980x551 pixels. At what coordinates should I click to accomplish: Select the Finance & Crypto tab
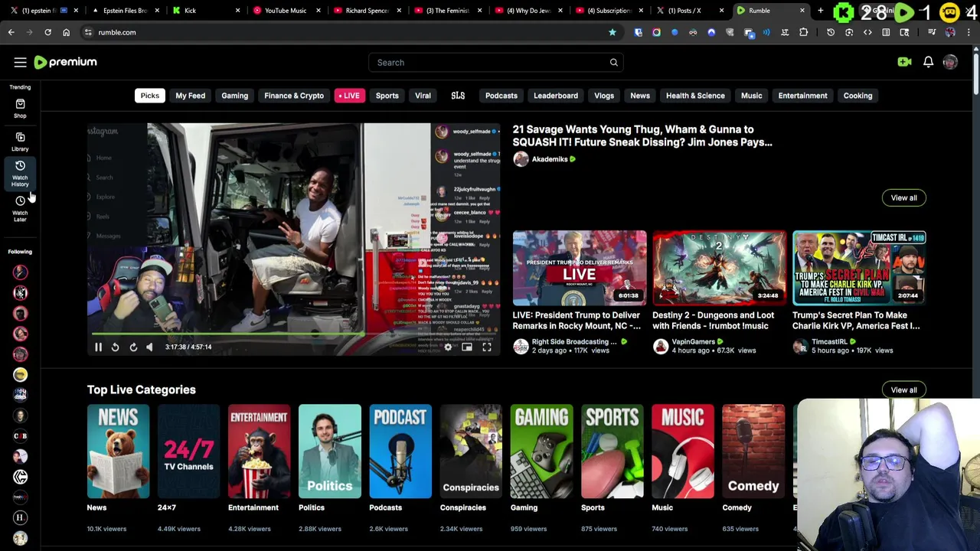[x=294, y=96]
